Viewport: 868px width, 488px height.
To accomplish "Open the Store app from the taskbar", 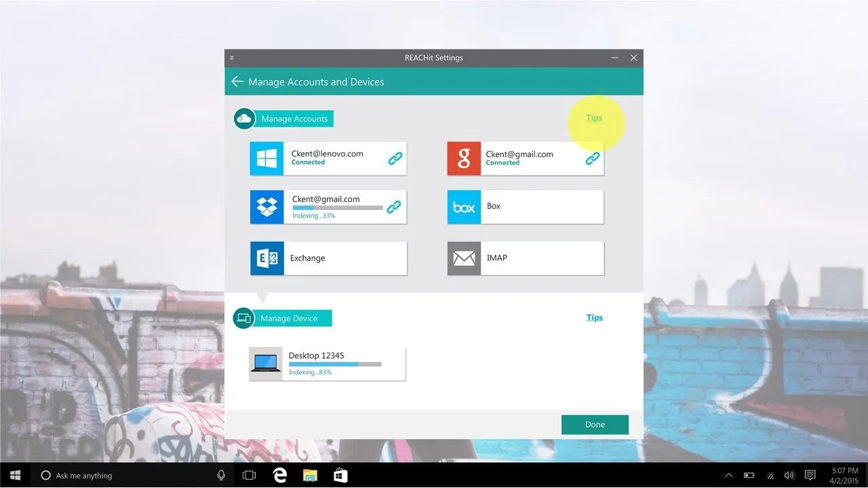I will coord(340,475).
